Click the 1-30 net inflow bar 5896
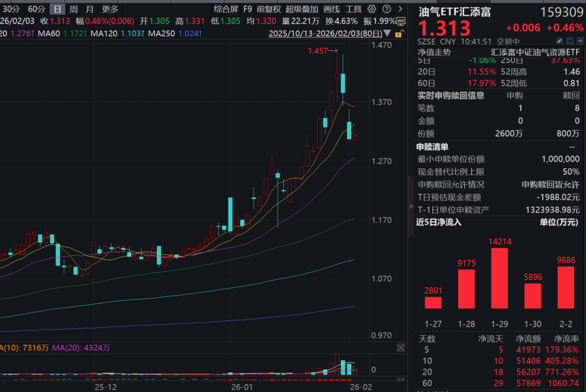The image size is (586, 392). tap(533, 296)
